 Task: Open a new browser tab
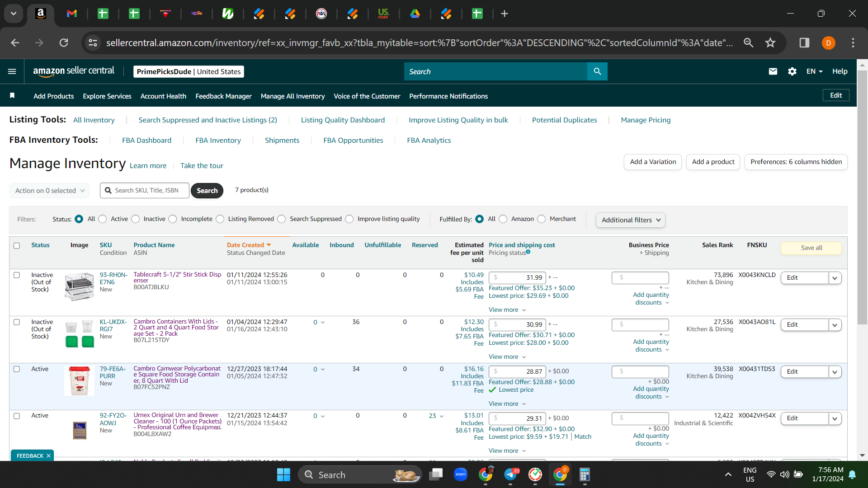coord(505,14)
